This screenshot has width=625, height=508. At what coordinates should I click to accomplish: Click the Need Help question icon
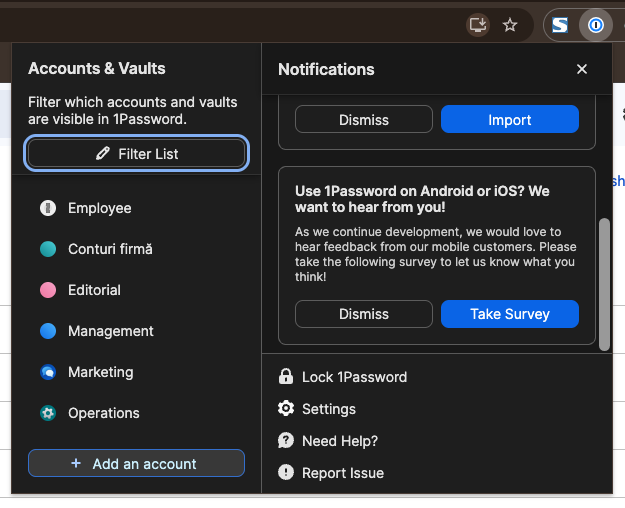tap(286, 441)
